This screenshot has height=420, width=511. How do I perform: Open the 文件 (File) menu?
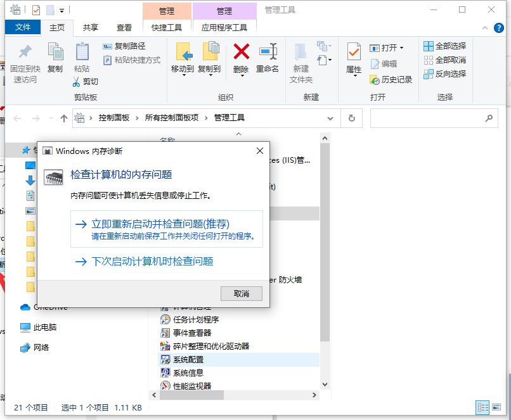click(23, 27)
